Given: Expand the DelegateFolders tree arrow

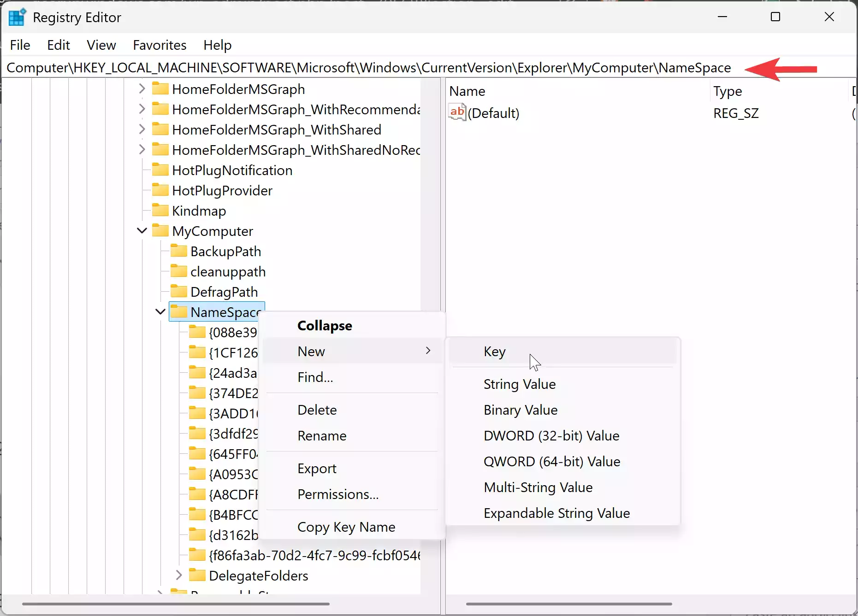Looking at the screenshot, I should (179, 575).
